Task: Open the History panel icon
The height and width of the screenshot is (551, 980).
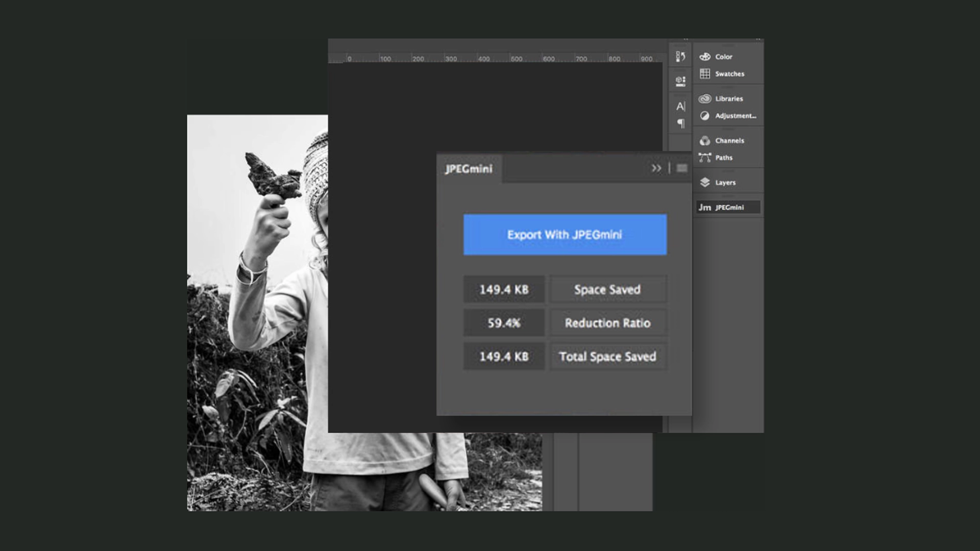Action: (x=680, y=57)
